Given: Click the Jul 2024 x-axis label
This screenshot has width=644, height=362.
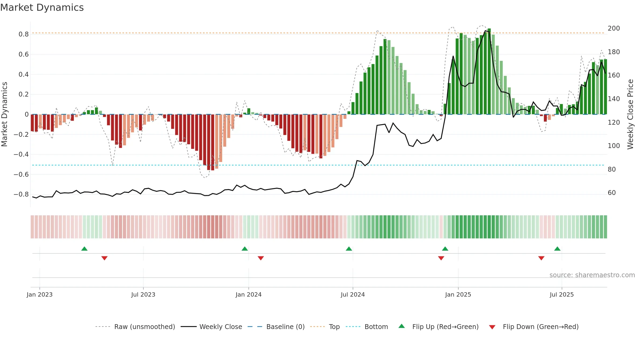Looking at the screenshot, I should [x=353, y=294].
